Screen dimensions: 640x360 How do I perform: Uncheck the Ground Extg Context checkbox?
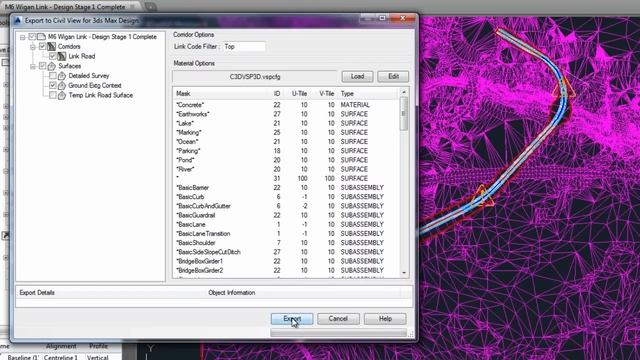(x=53, y=86)
